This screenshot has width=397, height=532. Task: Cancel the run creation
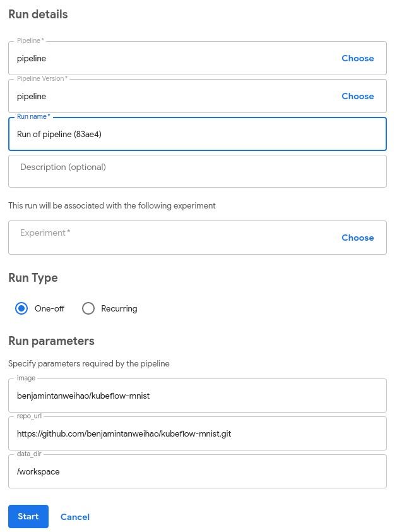pos(75,517)
